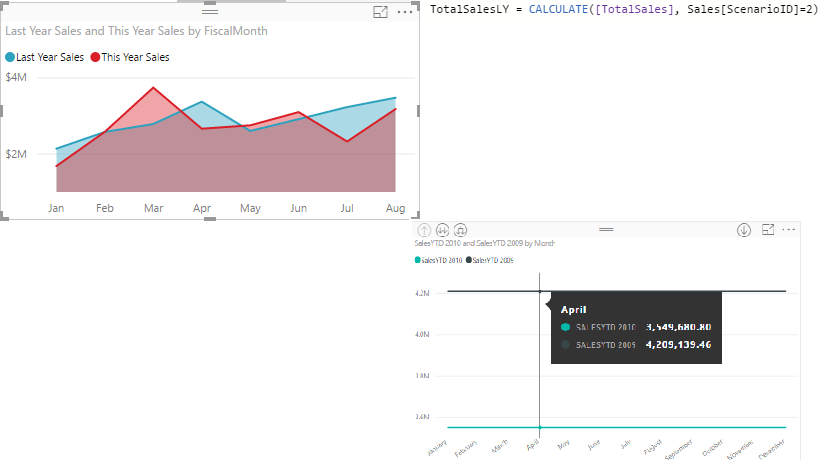Click the Aug label on x-axis
Image resolution: width=819 pixels, height=460 pixels.
coord(395,208)
